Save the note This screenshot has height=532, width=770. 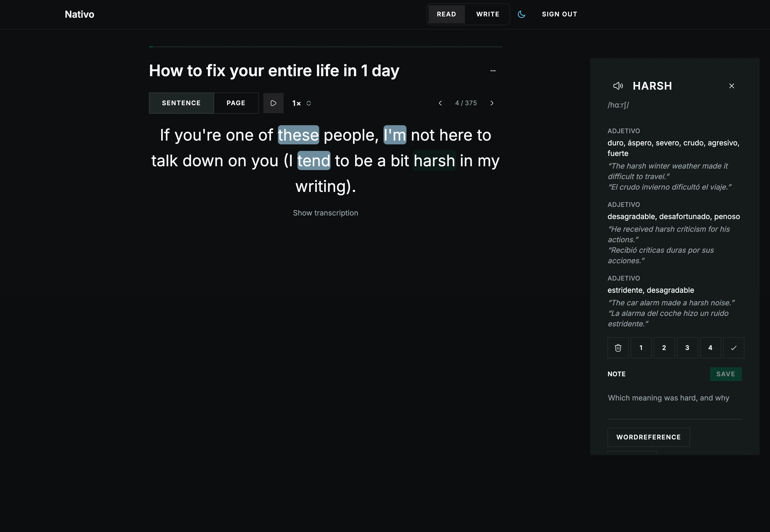726,374
